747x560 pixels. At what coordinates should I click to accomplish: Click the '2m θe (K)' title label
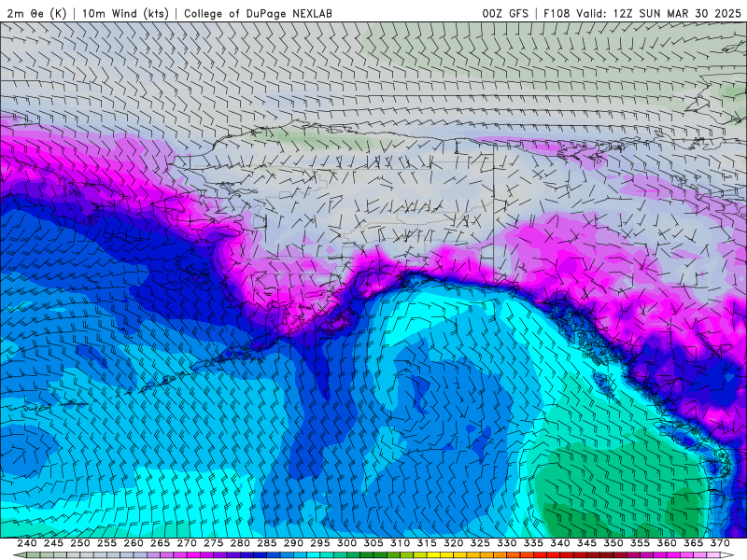(36, 13)
